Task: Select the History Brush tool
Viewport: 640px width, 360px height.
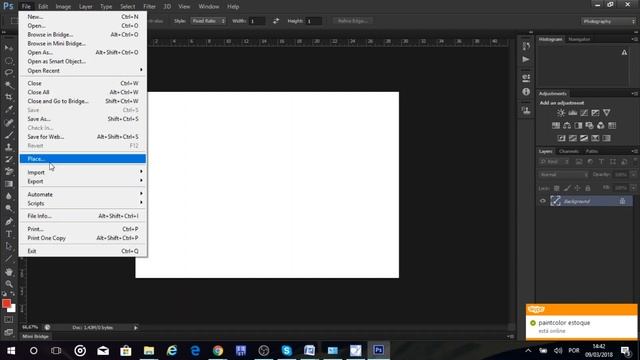Action: 9,159
